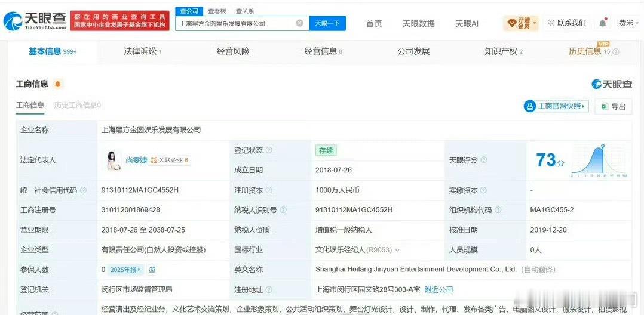The height and width of the screenshot is (315, 644).
Task: Click the 1000万人民币 registered capital value
Action: point(338,190)
